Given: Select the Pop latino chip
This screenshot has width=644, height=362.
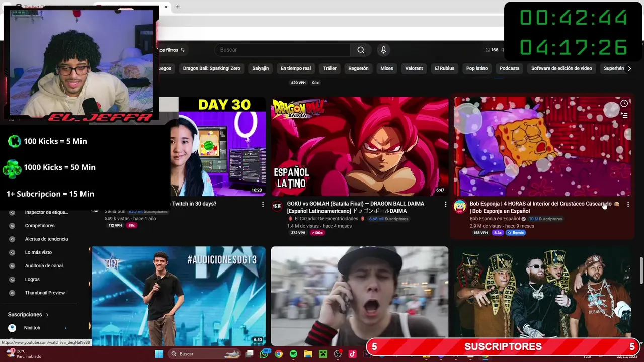Looking at the screenshot, I should pos(477,68).
